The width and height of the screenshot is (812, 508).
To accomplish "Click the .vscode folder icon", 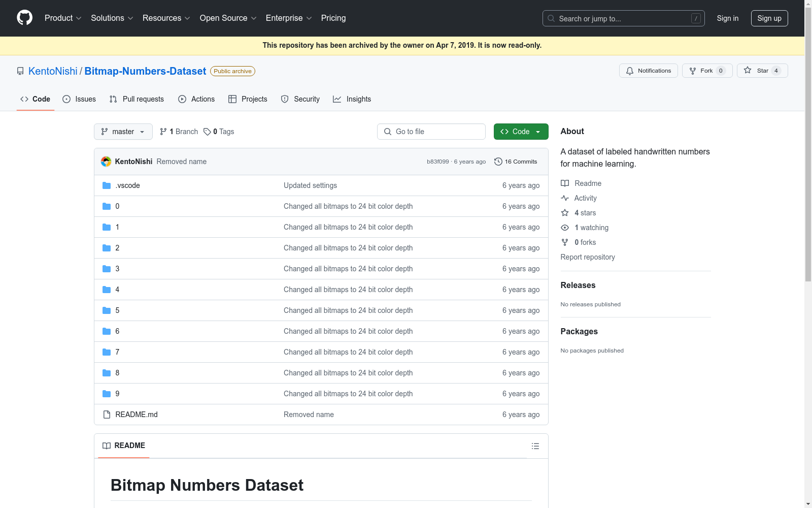I will (x=107, y=185).
